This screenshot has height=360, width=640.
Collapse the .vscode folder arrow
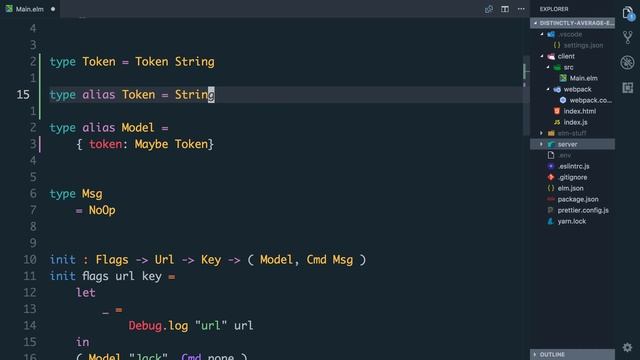[542, 34]
